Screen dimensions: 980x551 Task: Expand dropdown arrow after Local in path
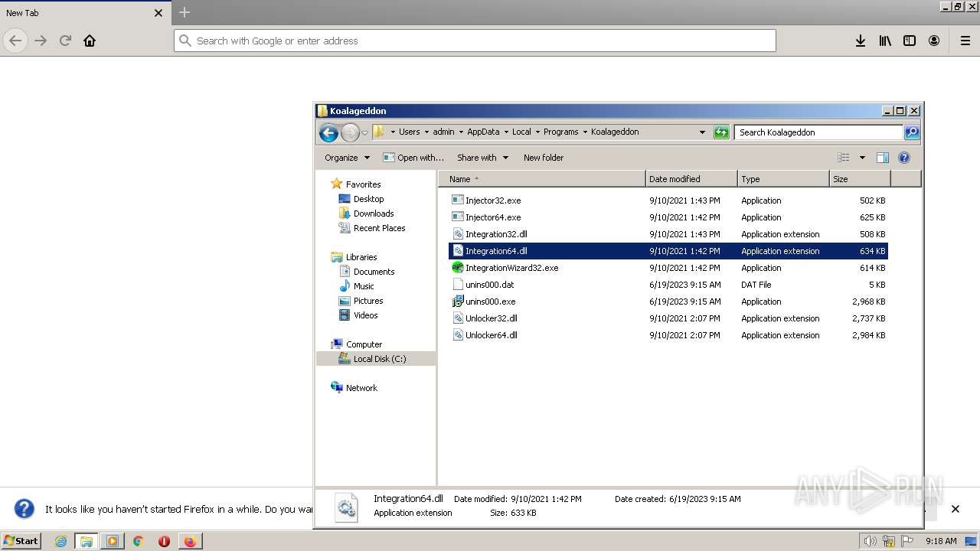pyautogui.click(x=537, y=132)
